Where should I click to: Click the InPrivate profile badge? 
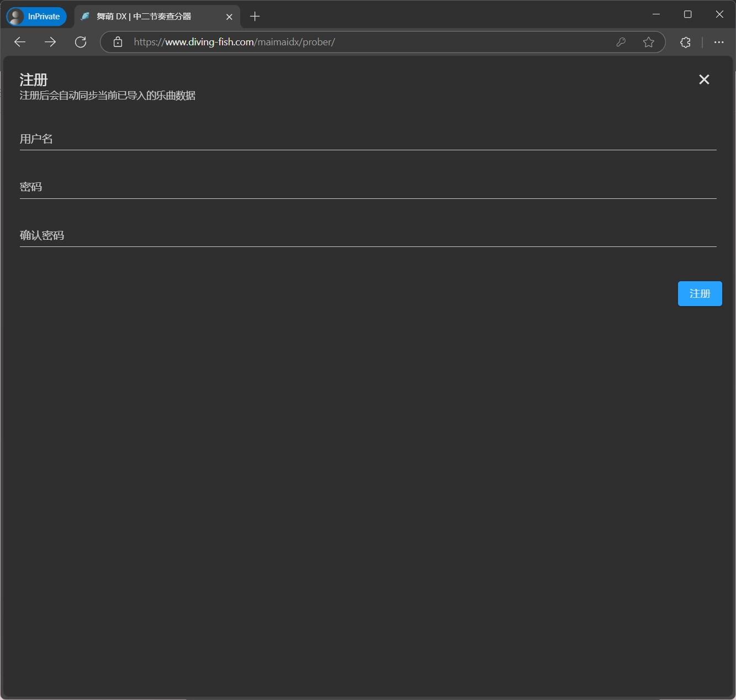click(36, 17)
